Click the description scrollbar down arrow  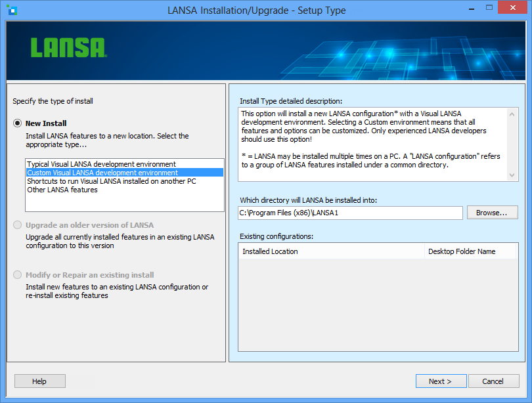tap(512, 175)
